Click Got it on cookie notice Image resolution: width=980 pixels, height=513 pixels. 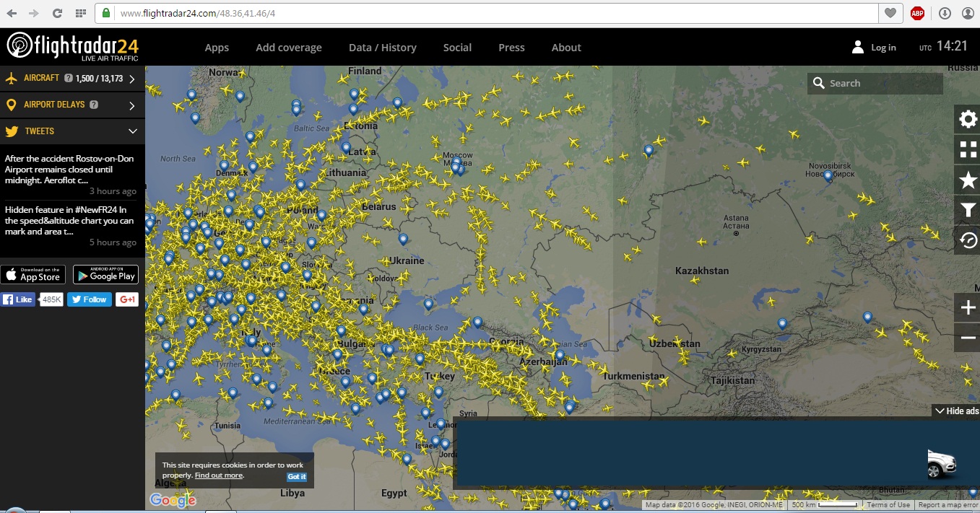(x=297, y=476)
